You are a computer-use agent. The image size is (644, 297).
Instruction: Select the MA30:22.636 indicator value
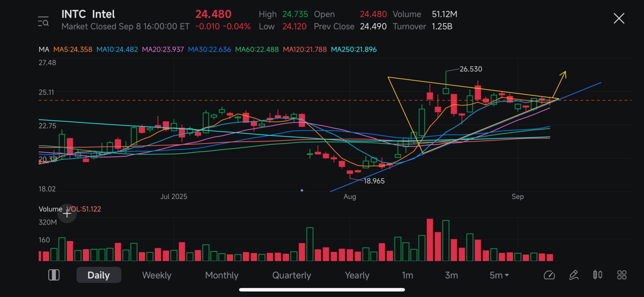[x=209, y=49]
